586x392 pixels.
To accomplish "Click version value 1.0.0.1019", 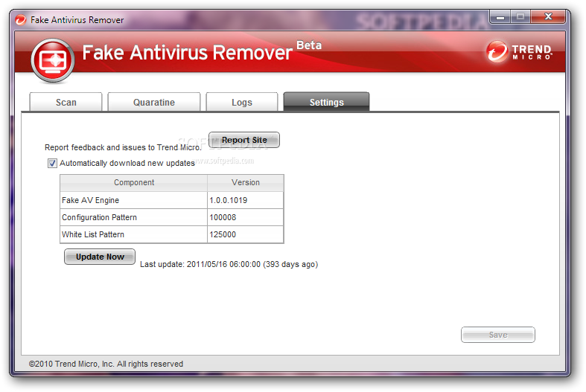I will tap(229, 200).
